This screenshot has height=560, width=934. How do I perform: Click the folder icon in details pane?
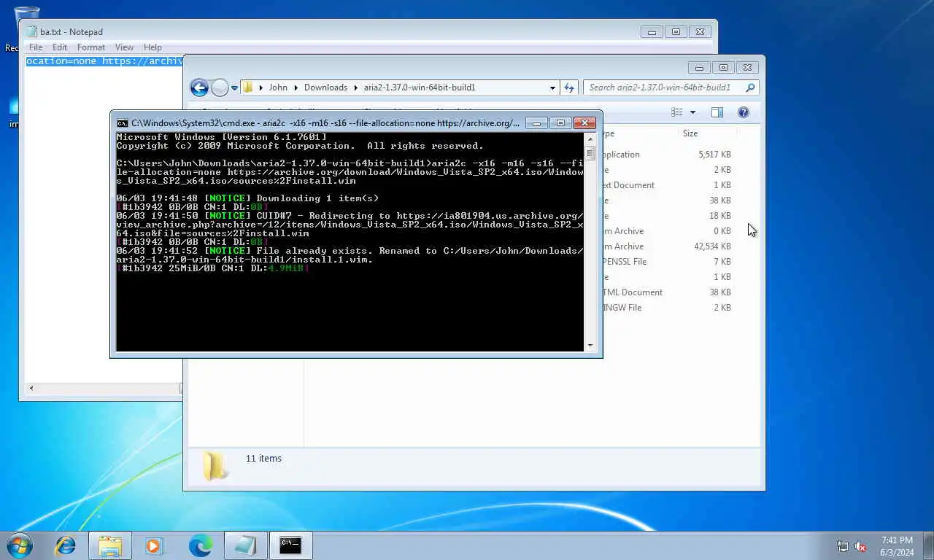pos(214,465)
